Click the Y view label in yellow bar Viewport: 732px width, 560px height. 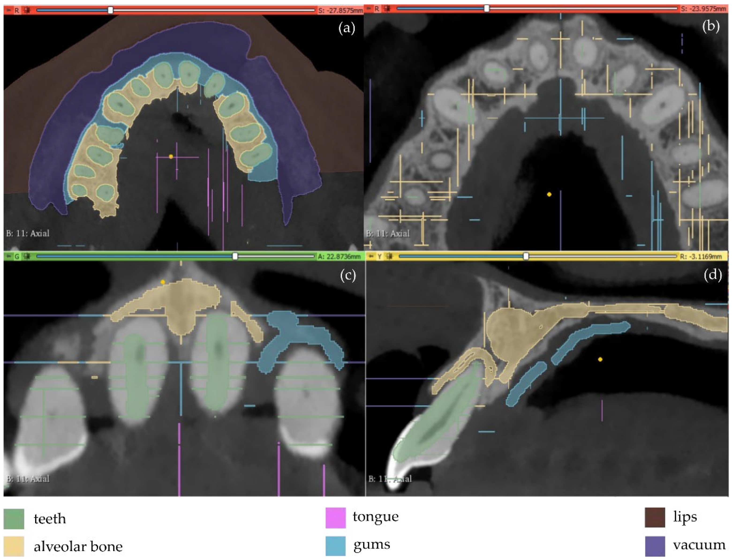(x=380, y=257)
